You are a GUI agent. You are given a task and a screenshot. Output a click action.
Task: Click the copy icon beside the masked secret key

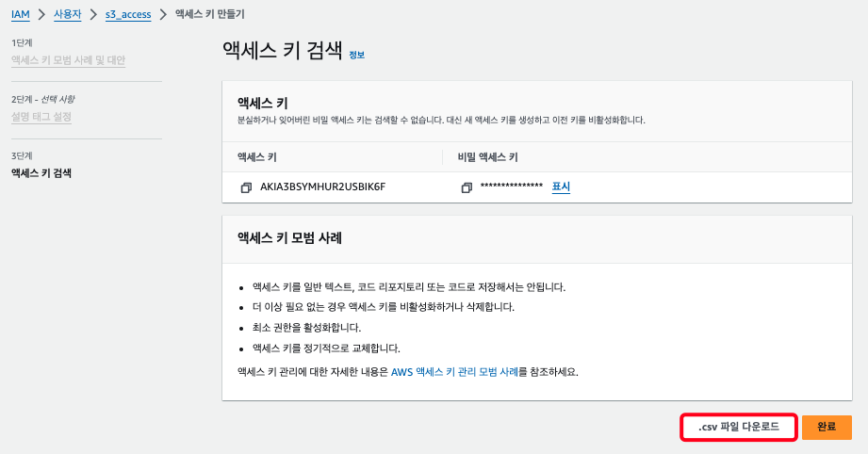coord(466,187)
